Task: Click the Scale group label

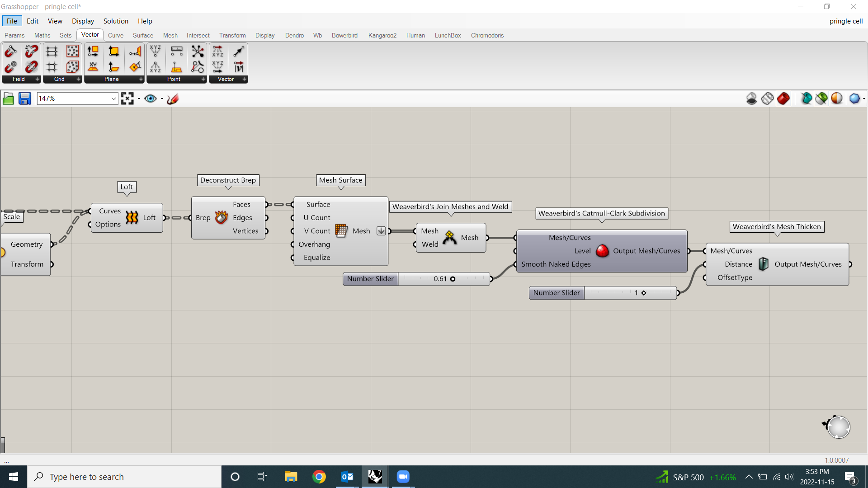Action: (12, 217)
